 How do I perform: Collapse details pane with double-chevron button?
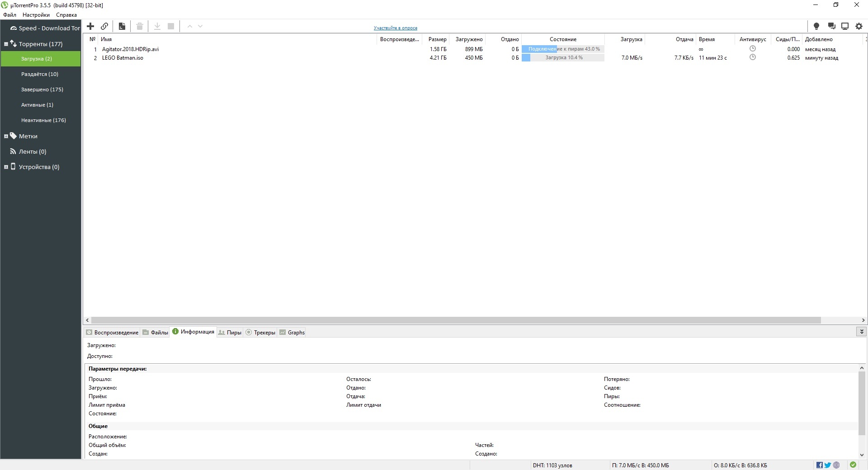click(862, 332)
